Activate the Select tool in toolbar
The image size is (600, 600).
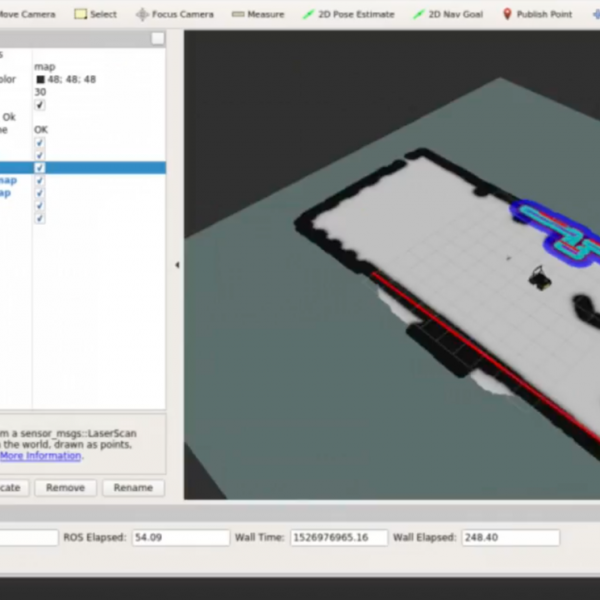pos(95,14)
